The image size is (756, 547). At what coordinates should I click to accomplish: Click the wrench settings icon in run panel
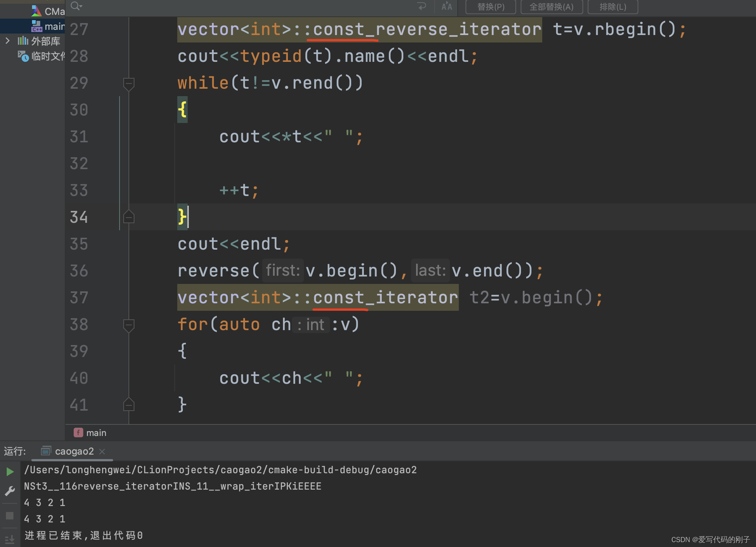pyautogui.click(x=10, y=491)
